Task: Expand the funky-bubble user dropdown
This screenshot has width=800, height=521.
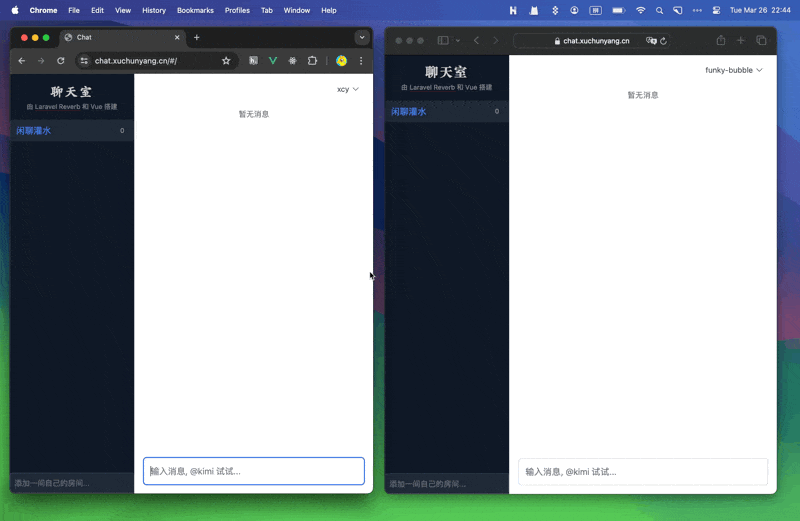Action: pos(733,70)
